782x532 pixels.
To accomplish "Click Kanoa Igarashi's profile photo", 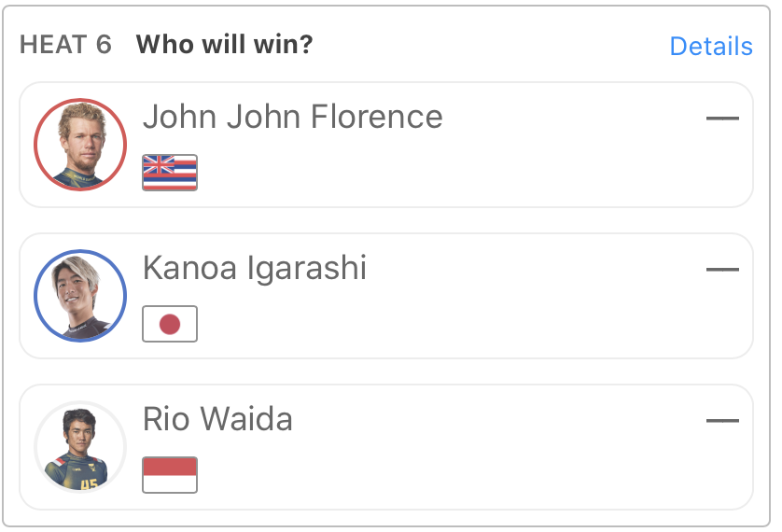I will [x=79, y=296].
